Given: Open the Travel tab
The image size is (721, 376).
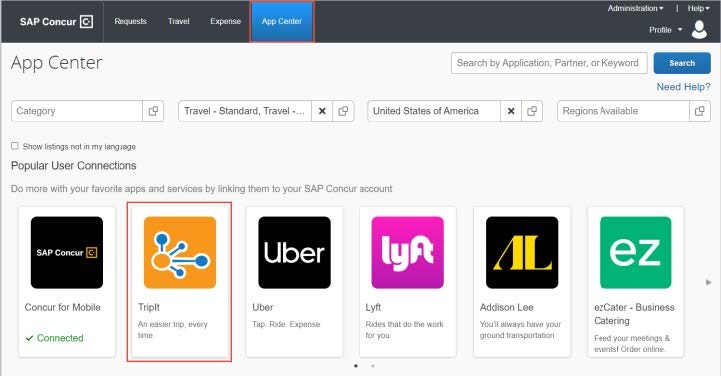Looking at the screenshot, I should tap(179, 21).
